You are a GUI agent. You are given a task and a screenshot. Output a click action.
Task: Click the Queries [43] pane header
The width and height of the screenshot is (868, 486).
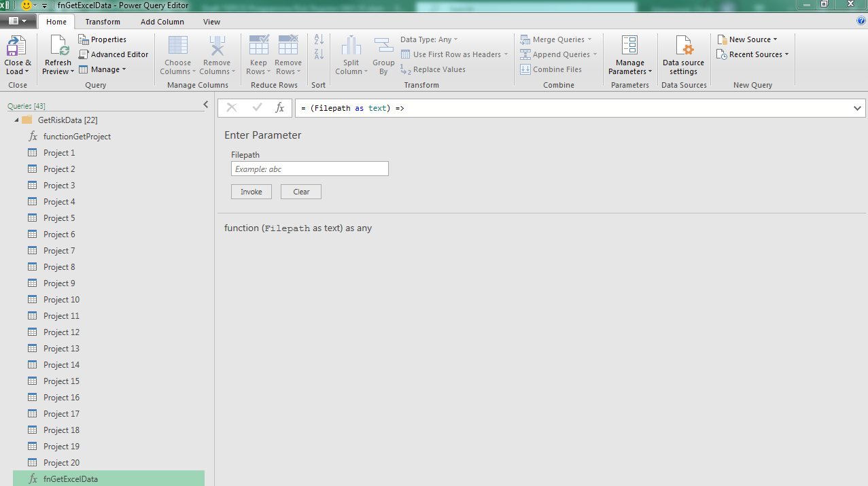pyautogui.click(x=26, y=106)
